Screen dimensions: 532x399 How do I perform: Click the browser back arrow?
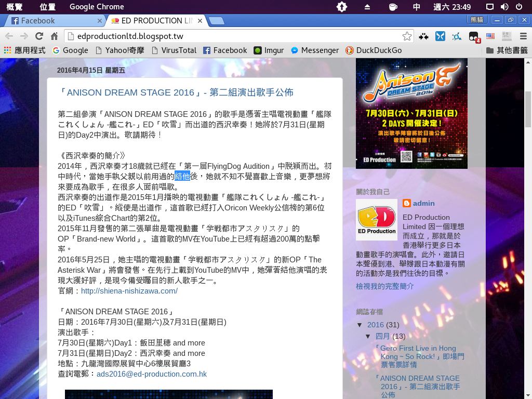9,36
